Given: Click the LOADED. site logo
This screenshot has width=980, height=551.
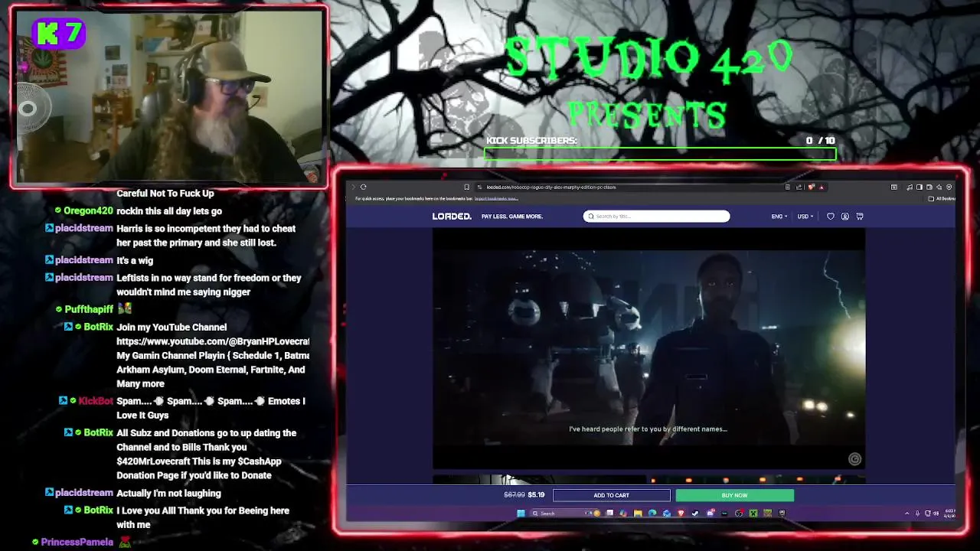Looking at the screenshot, I should [x=452, y=217].
